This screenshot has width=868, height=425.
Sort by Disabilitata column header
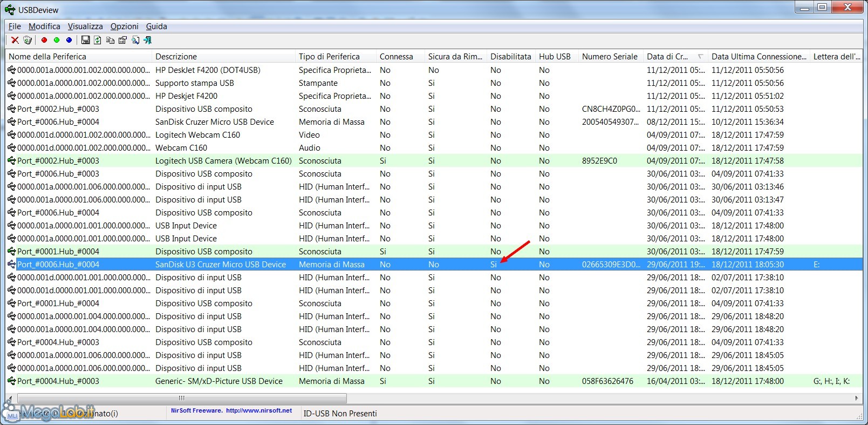point(511,56)
